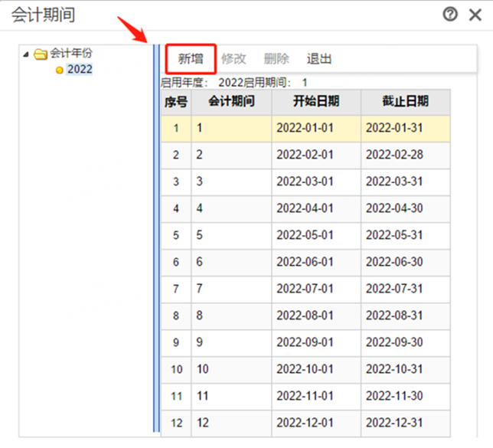Screen dimensions: 493x448
Task: Click the 会计年份 folder icon
Action: click(41, 54)
